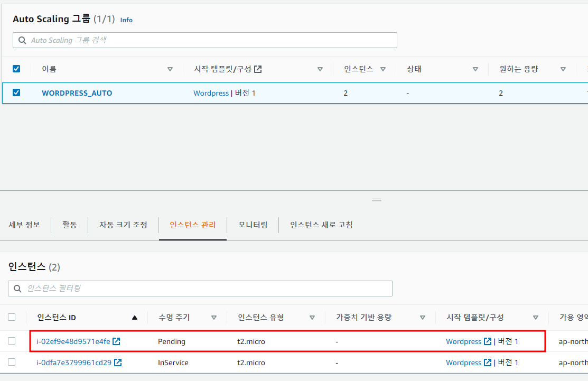
Task: Click t2.micro in the InService row
Action: coord(251,363)
